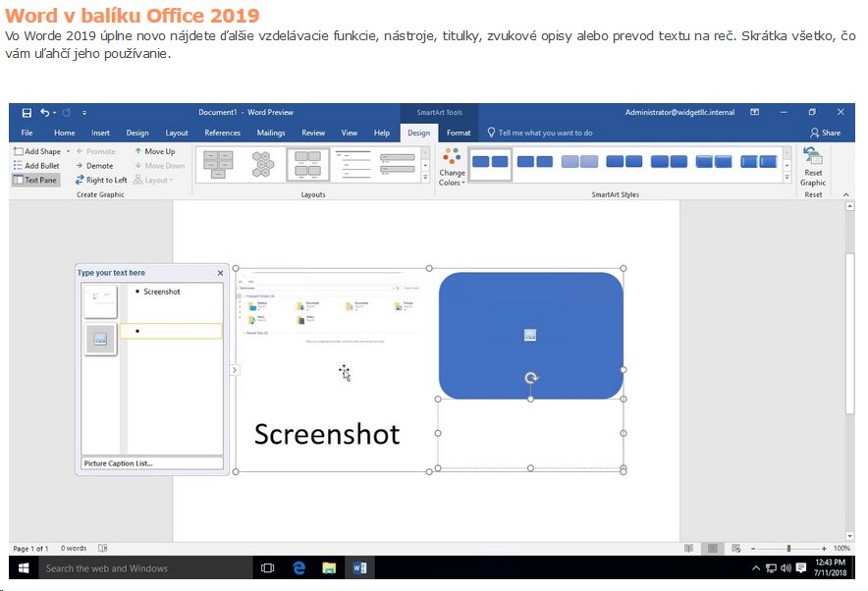This screenshot has width=868, height=591.
Task: Open the Format tab under SmartArt Tools
Action: (x=459, y=133)
